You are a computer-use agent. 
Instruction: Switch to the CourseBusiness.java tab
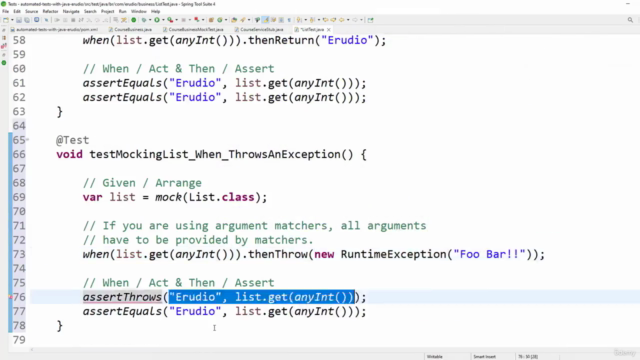pos(130,29)
